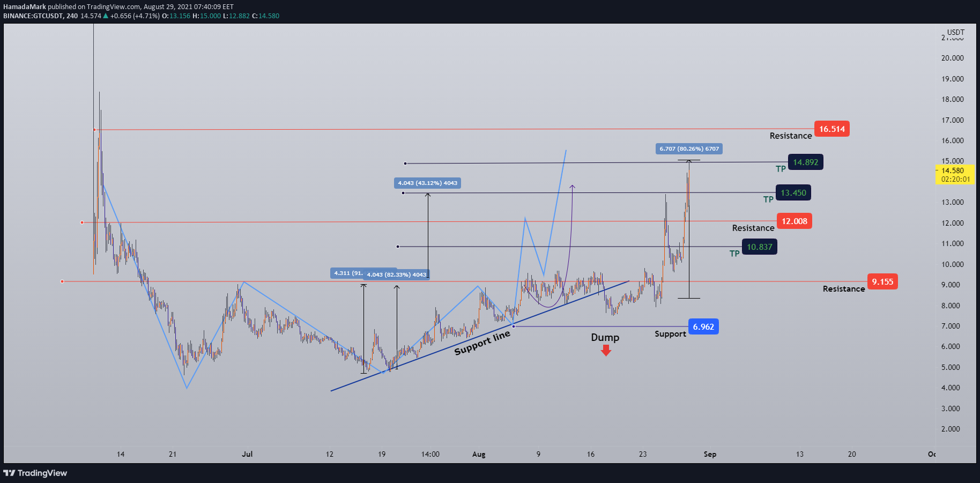Click the 12.008 resistance price label
The height and width of the screenshot is (483, 980).
point(794,221)
